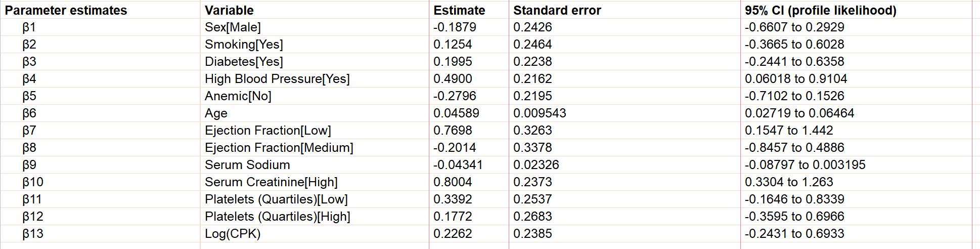This screenshot has width=980, height=249.
Task: Select the Standard error header cell
Action: coord(557,10)
